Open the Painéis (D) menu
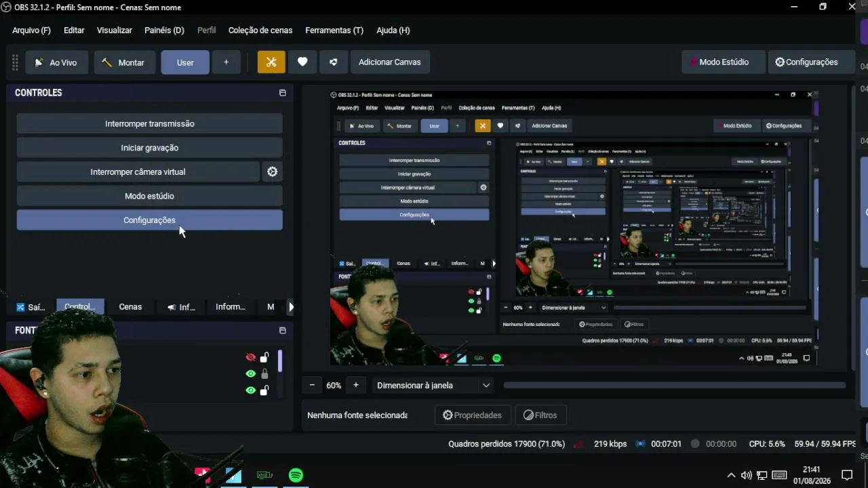 coord(164,30)
